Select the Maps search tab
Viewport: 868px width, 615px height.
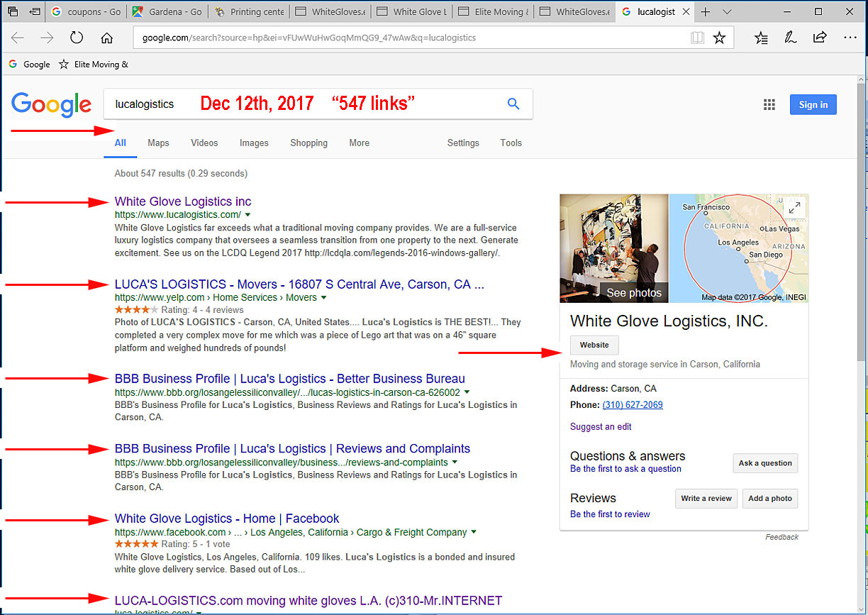(158, 143)
